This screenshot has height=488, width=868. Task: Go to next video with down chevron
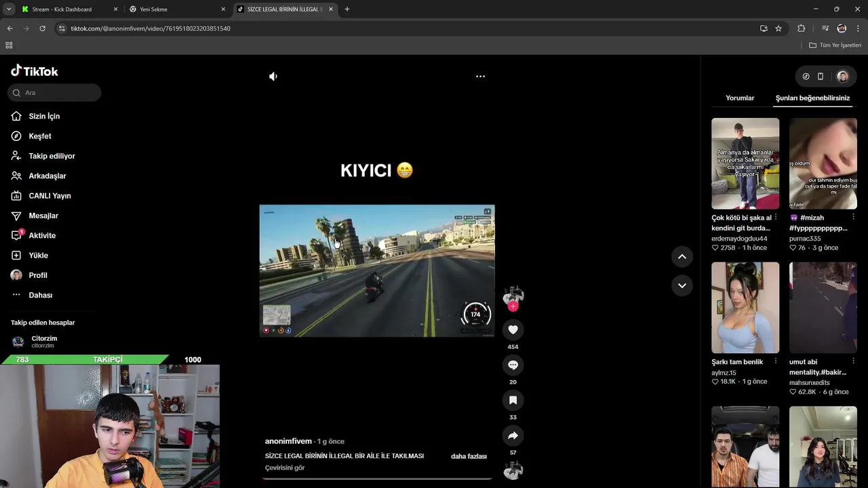click(x=682, y=285)
